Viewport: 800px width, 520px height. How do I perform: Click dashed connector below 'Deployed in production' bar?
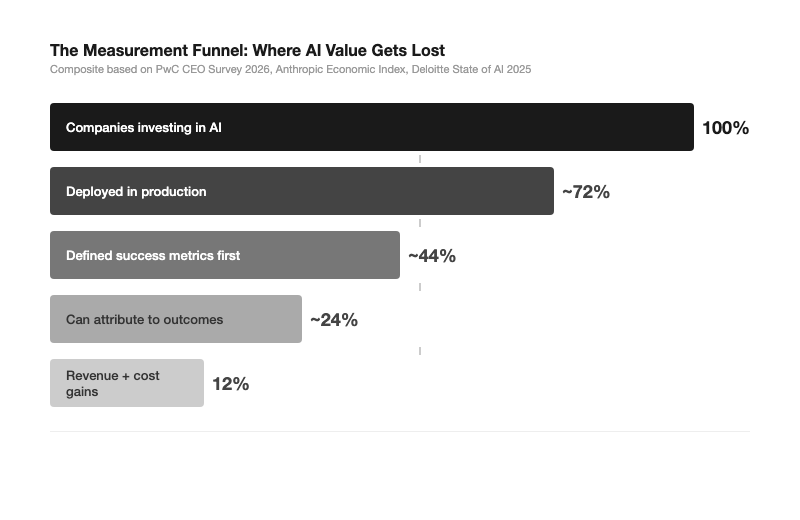(420, 223)
